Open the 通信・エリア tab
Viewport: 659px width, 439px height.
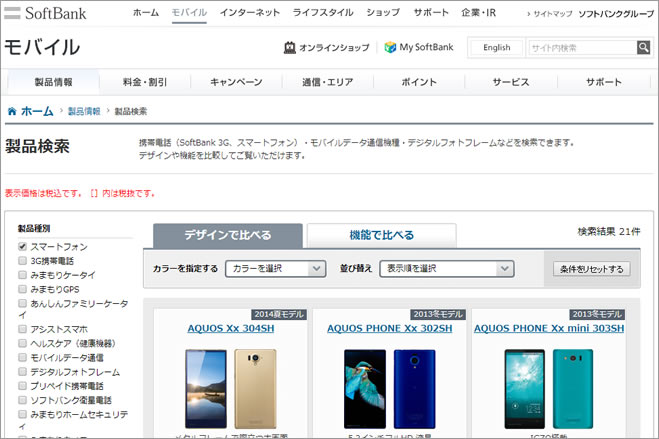pyautogui.click(x=327, y=82)
